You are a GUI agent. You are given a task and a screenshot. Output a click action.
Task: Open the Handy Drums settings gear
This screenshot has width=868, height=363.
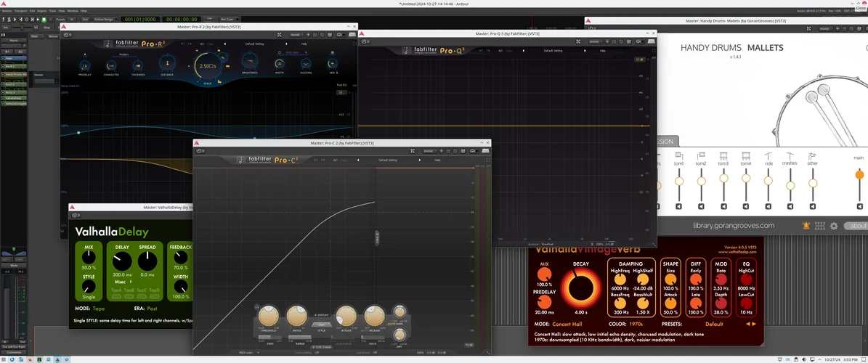834,226
